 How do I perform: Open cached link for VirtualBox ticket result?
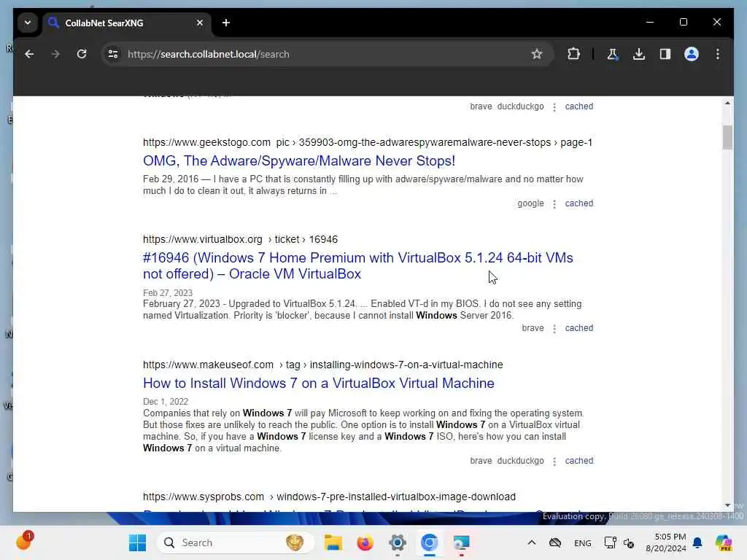578,328
